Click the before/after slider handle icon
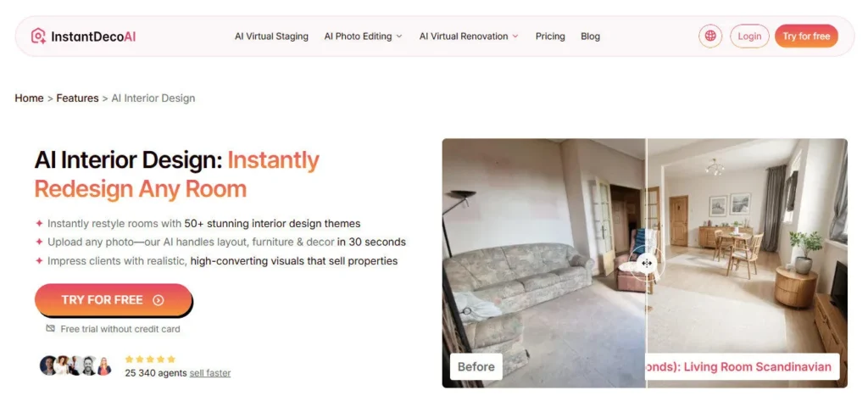Screen dimensions: 868x407 647,263
